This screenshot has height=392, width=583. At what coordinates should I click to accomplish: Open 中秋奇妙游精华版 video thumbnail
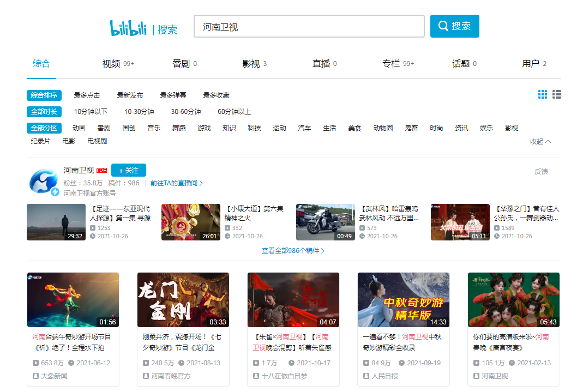pyautogui.click(x=404, y=300)
